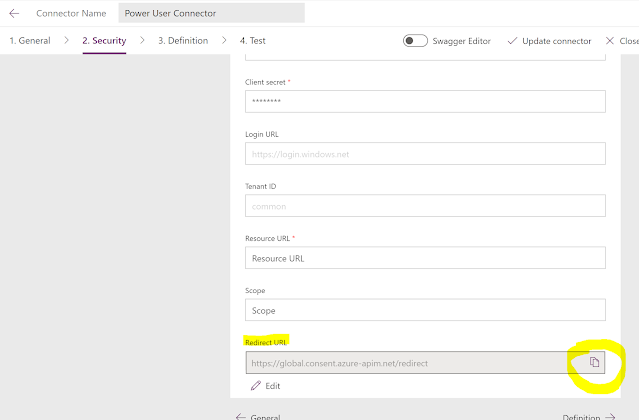The image size is (639, 420).
Task: Proceed to the Definition step link
Action: point(588,416)
